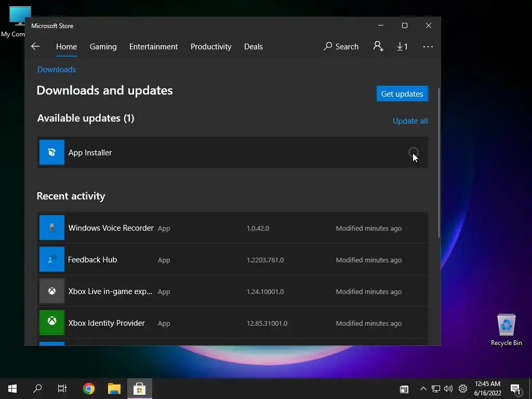This screenshot has height=399, width=532.
Task: Open the Downloads breadcrumb link
Action: click(57, 69)
